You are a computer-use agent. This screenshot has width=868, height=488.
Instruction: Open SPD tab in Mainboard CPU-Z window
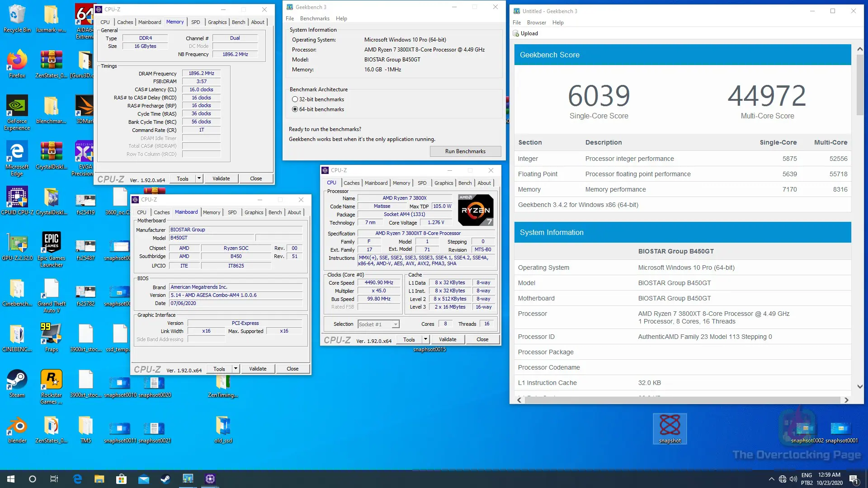pyautogui.click(x=232, y=212)
